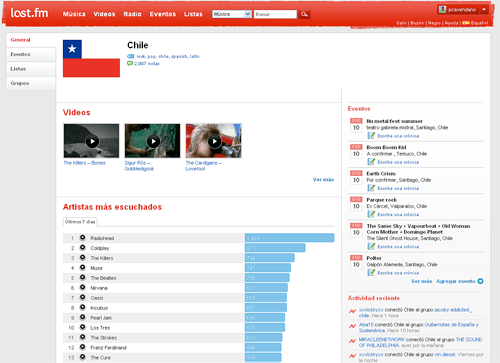Open the Eventos navigation menu
Image resolution: width=500 pixels, height=363 pixels.
click(163, 14)
